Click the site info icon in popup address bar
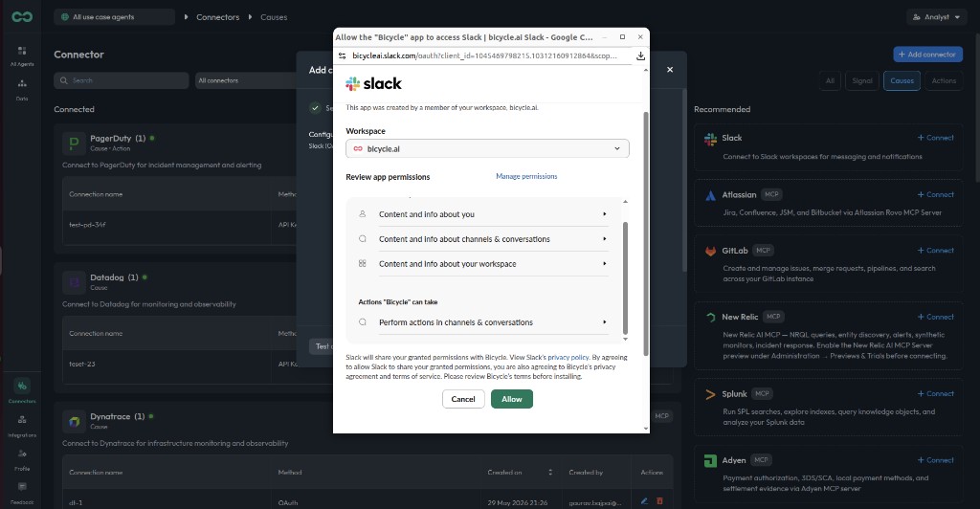Image resolution: width=980 pixels, height=509 pixels. point(342,55)
